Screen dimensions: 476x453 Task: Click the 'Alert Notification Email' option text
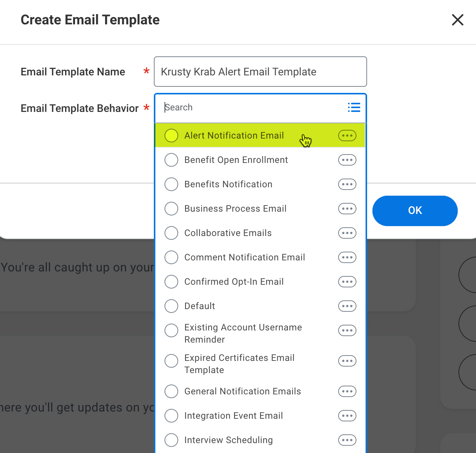pyautogui.click(x=234, y=136)
